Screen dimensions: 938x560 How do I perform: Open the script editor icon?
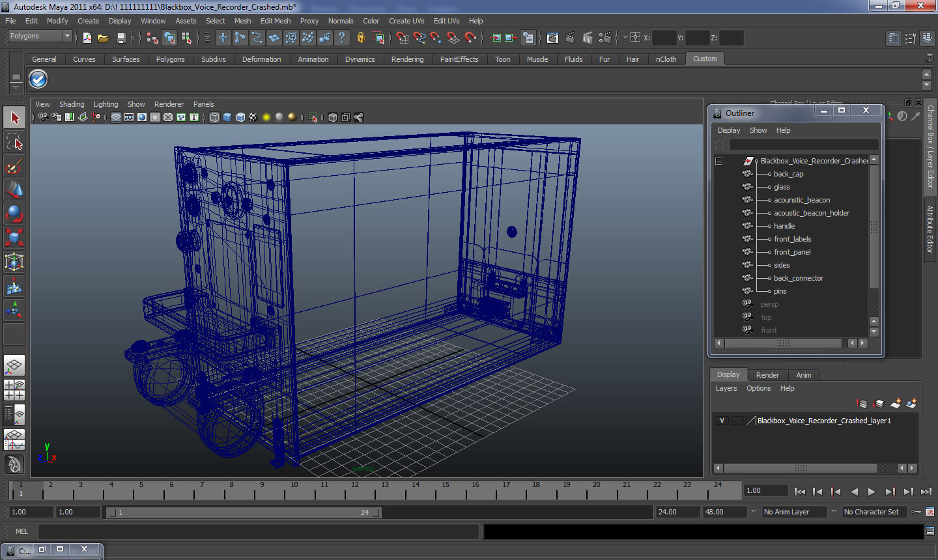point(930,531)
